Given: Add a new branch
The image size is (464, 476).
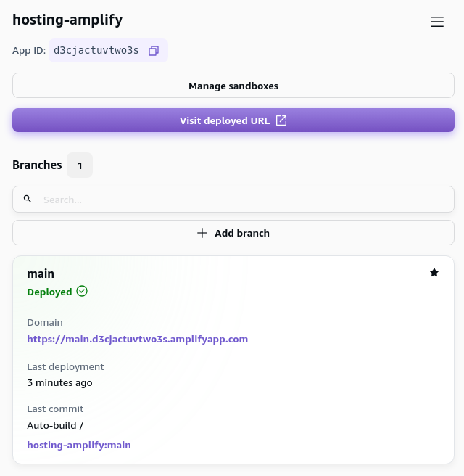Looking at the screenshot, I should tap(241, 233).
